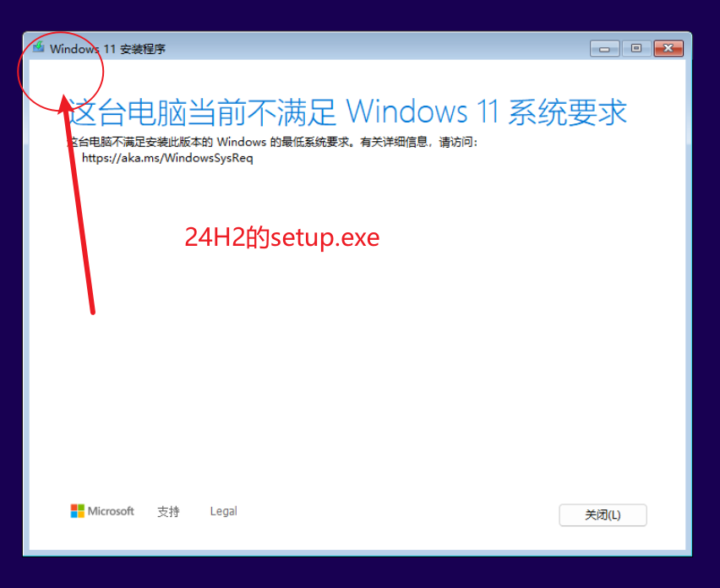Image resolution: width=720 pixels, height=588 pixels.
Task: Click the sentence about 最低系统要求
Action: point(272,142)
